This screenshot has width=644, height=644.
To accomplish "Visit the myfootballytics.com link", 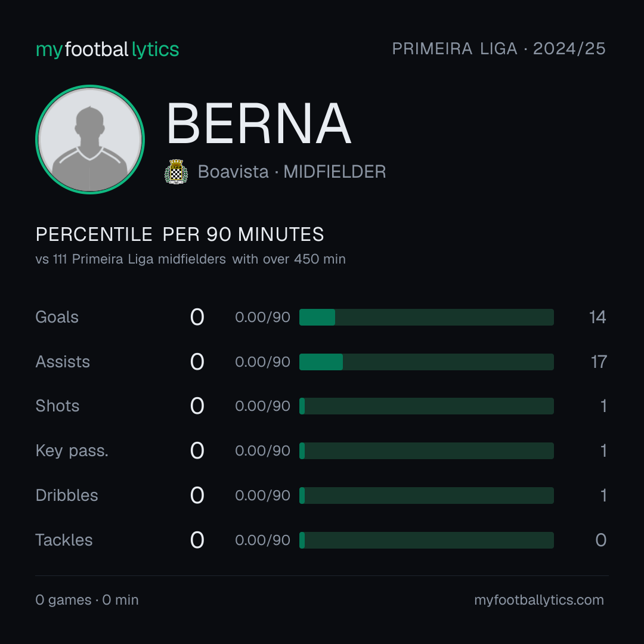I will (539, 600).
